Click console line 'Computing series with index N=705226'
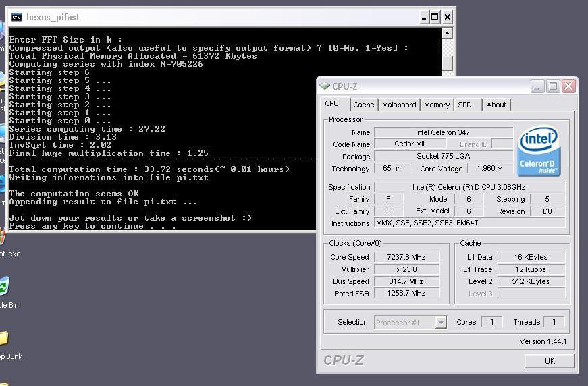The width and height of the screenshot is (588, 386). pyautogui.click(x=106, y=64)
